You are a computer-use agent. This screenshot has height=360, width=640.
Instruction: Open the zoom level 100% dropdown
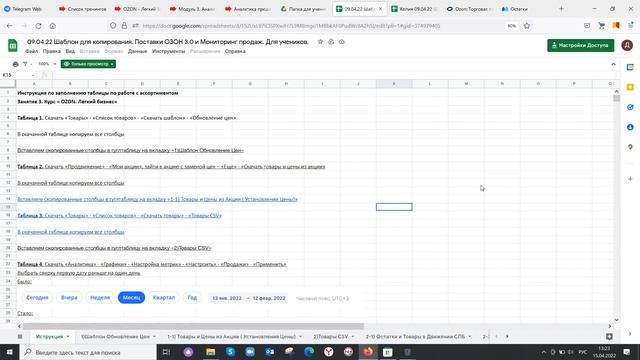click(x=47, y=64)
